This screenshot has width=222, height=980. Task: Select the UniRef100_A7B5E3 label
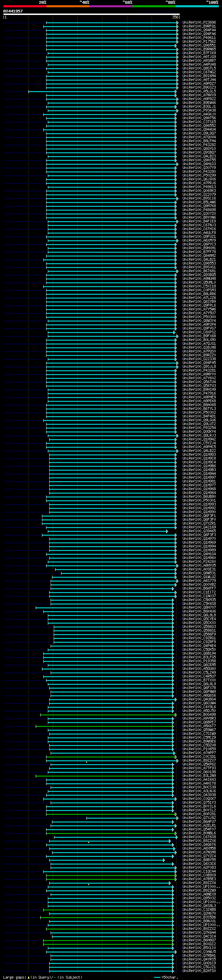tap(199, 879)
